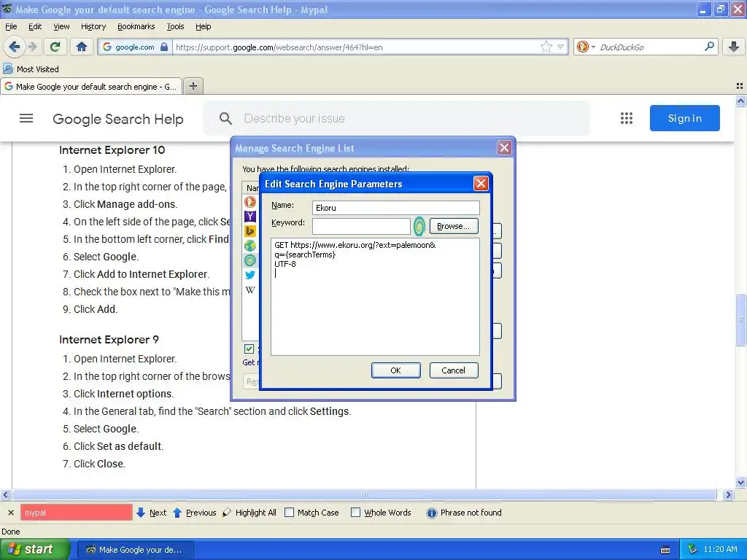The image size is (747, 560).
Task: Click OK in Edit Search Engine Parameters
Action: (x=395, y=370)
